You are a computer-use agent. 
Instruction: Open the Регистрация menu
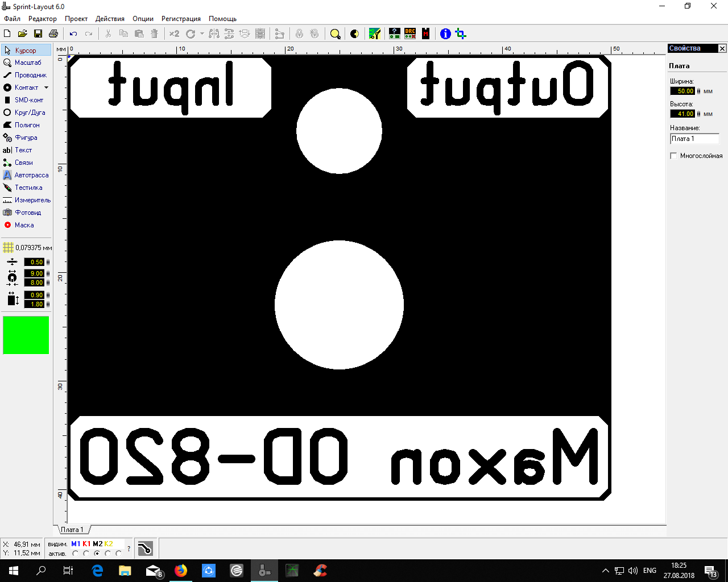181,19
